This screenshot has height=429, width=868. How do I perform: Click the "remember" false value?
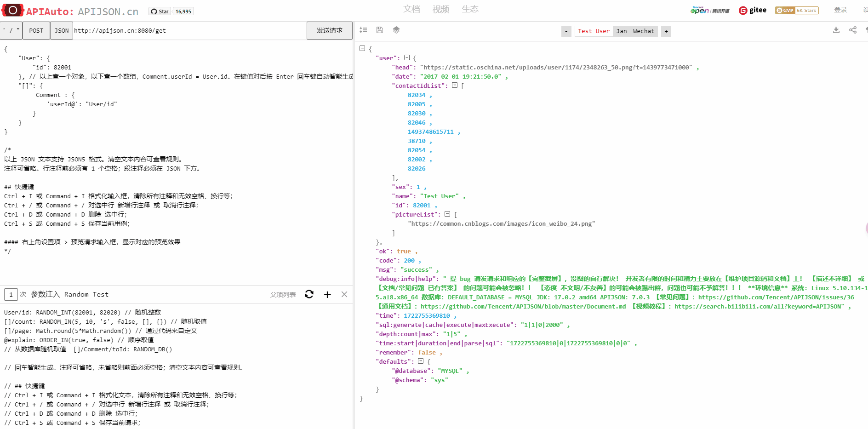point(427,353)
